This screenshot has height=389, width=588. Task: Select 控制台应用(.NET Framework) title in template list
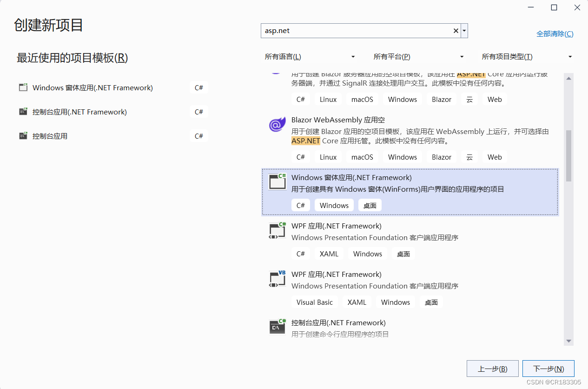click(x=338, y=322)
